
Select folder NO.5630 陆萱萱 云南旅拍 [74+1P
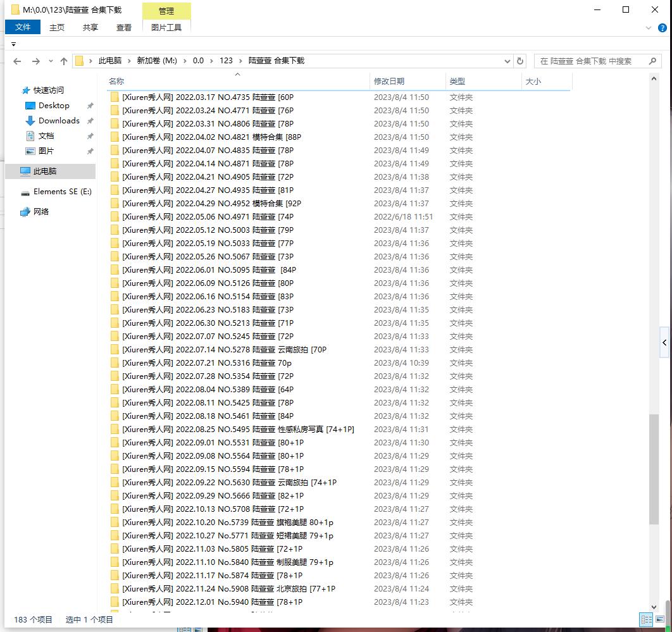point(229,483)
